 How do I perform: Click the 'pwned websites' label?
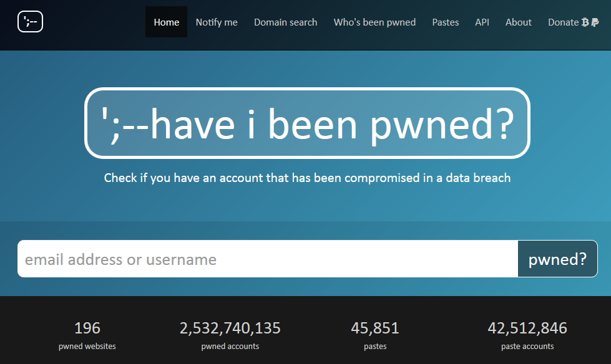pos(87,346)
